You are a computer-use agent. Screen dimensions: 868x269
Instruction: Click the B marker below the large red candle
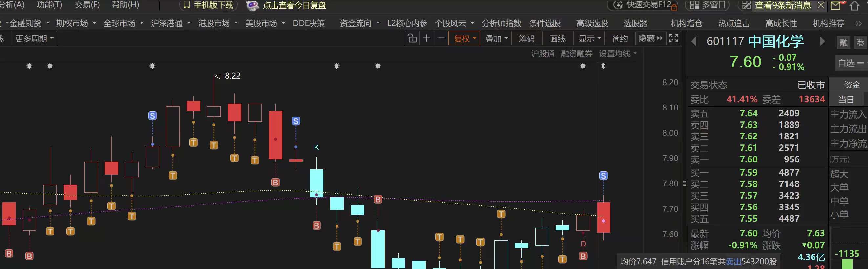pos(276,182)
